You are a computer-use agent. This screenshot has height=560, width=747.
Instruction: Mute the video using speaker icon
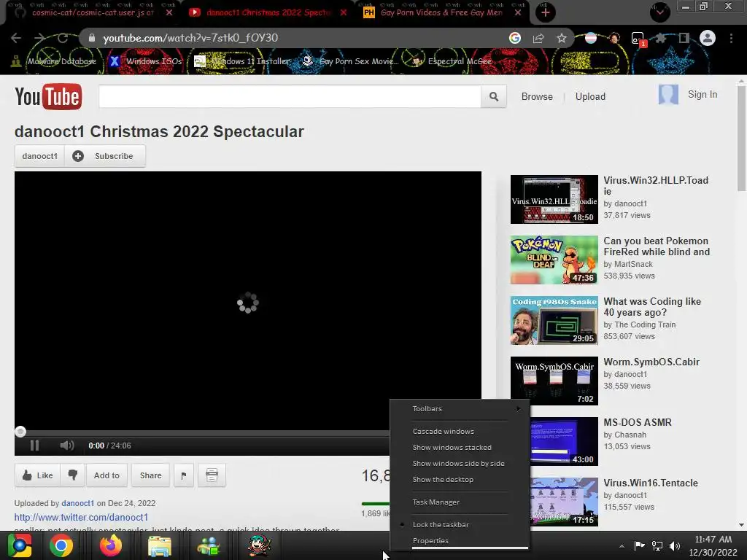click(66, 446)
